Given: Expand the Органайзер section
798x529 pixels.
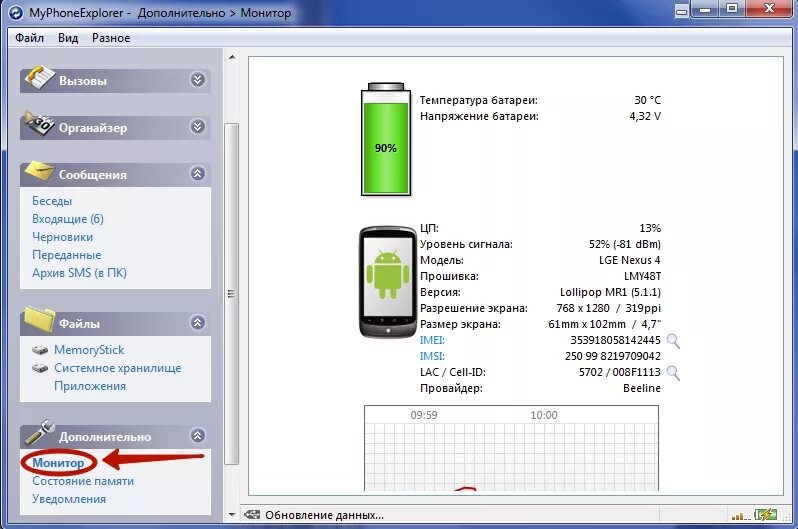Looking at the screenshot, I should [197, 126].
